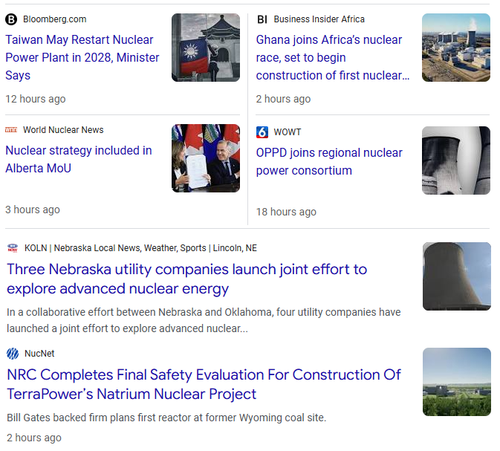Click the cooling tower thumbnail beside KOLN story

[x=457, y=276]
